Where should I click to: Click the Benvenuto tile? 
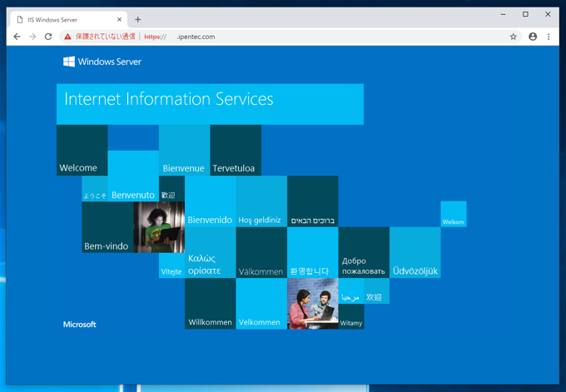pyautogui.click(x=133, y=176)
